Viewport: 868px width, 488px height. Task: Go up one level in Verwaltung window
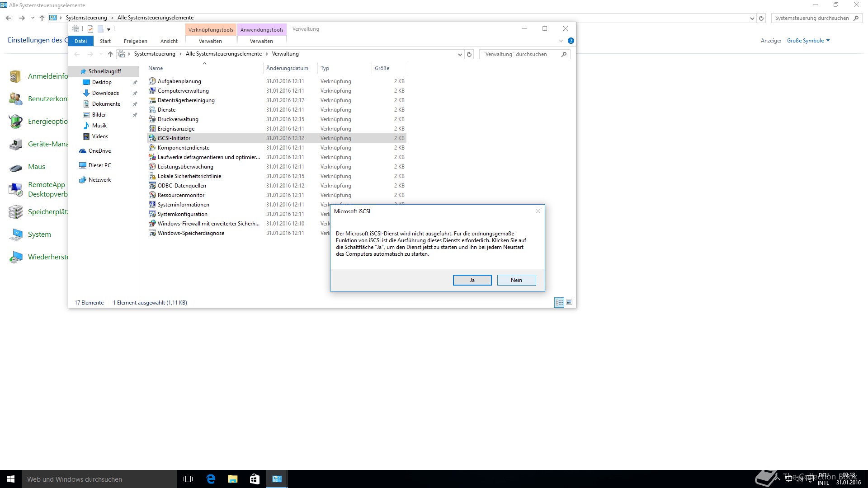(x=110, y=54)
